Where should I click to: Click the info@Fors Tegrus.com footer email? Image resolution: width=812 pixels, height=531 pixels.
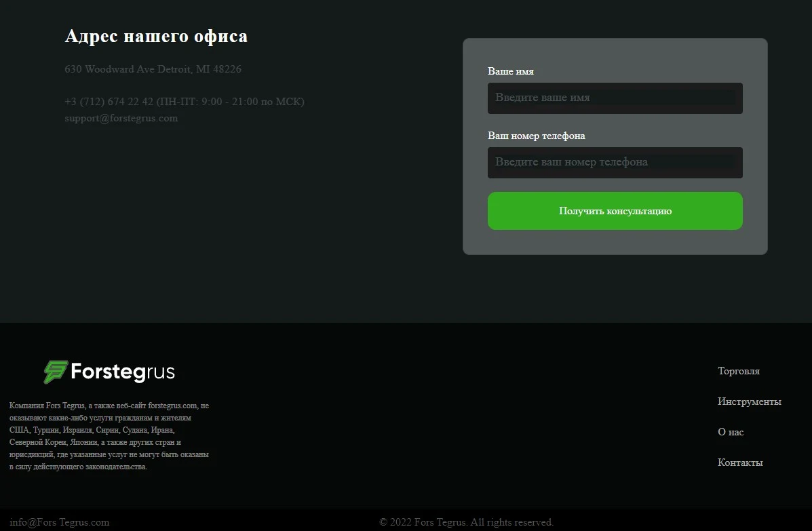60,522
